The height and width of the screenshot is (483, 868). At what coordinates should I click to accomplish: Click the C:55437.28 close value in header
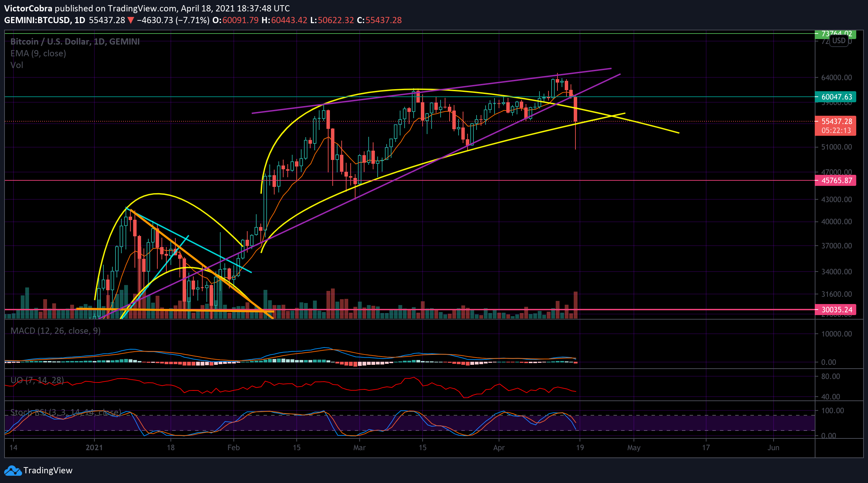379,20
